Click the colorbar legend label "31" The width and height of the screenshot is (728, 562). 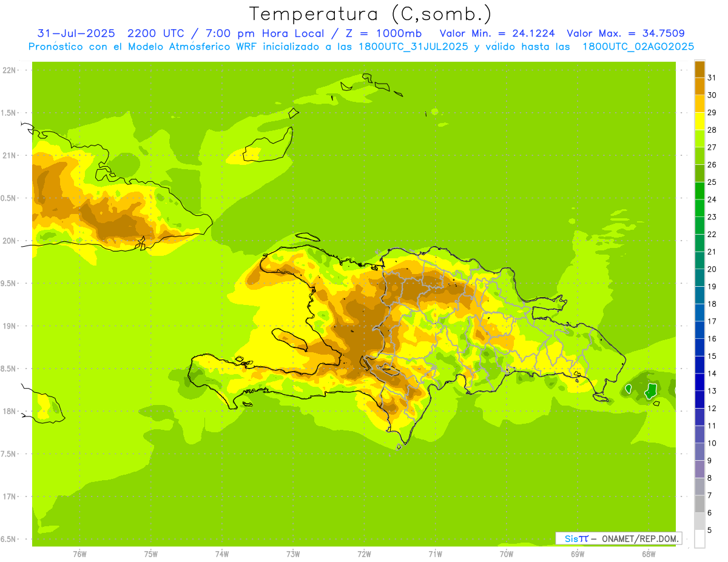tap(712, 78)
